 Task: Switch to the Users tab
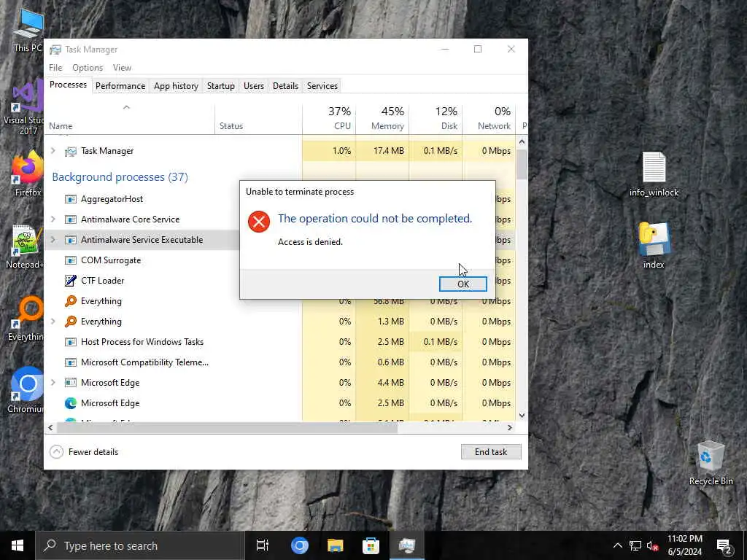(253, 86)
